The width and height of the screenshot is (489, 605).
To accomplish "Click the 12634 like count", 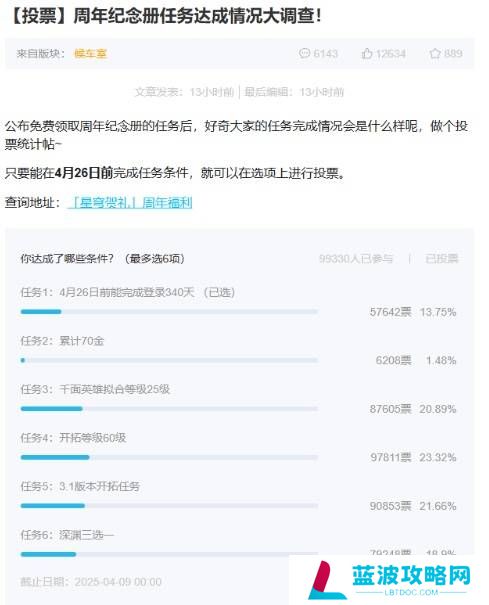I will point(391,53).
